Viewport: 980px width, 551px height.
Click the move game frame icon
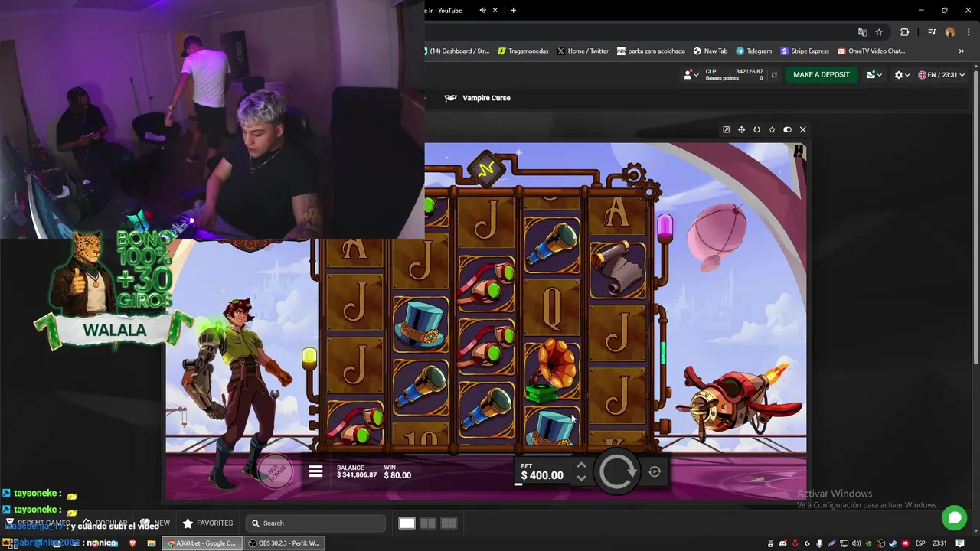pyautogui.click(x=741, y=129)
